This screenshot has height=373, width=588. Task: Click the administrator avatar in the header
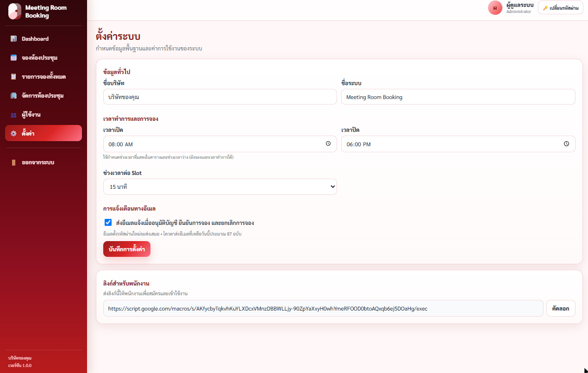pyautogui.click(x=495, y=8)
